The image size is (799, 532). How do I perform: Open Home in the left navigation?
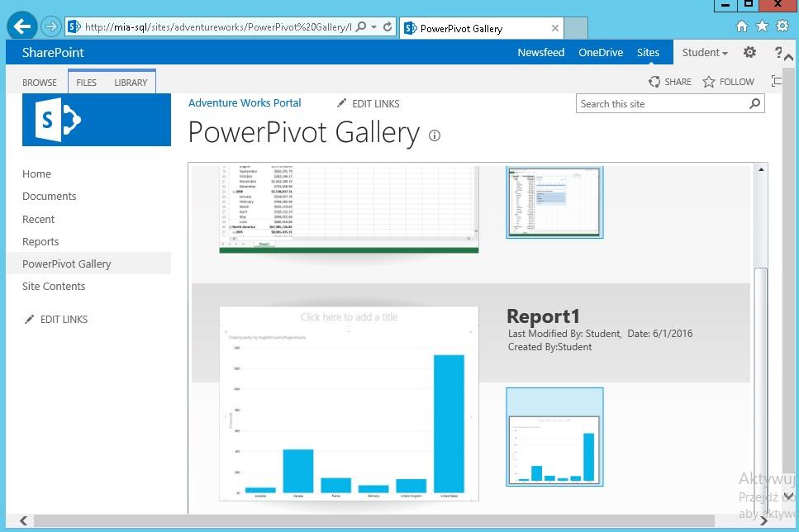pos(36,173)
